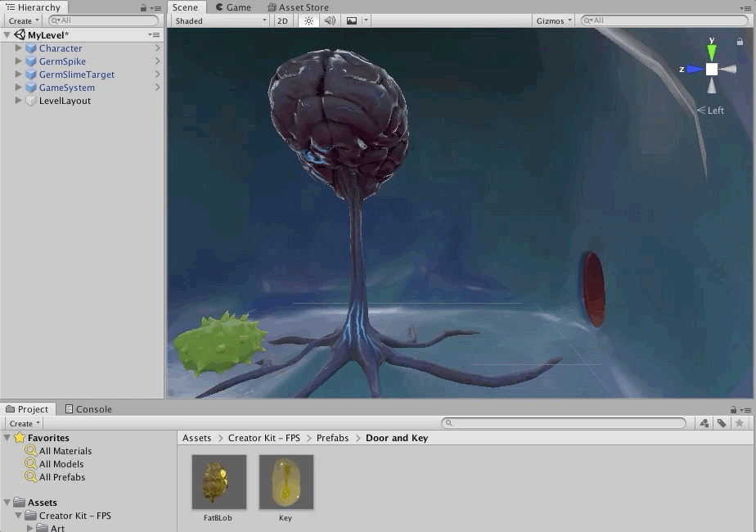
Task: Expand the Character object in Hierarchy
Action: (x=19, y=48)
